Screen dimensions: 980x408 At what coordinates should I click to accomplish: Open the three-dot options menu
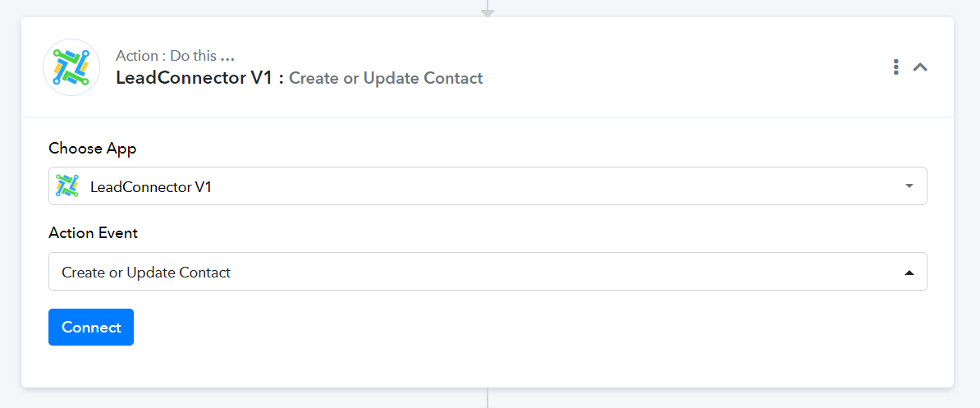(896, 67)
